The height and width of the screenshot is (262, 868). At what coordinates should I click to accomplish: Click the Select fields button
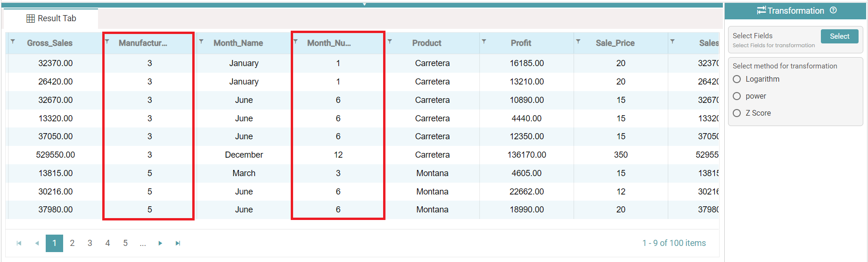(839, 36)
